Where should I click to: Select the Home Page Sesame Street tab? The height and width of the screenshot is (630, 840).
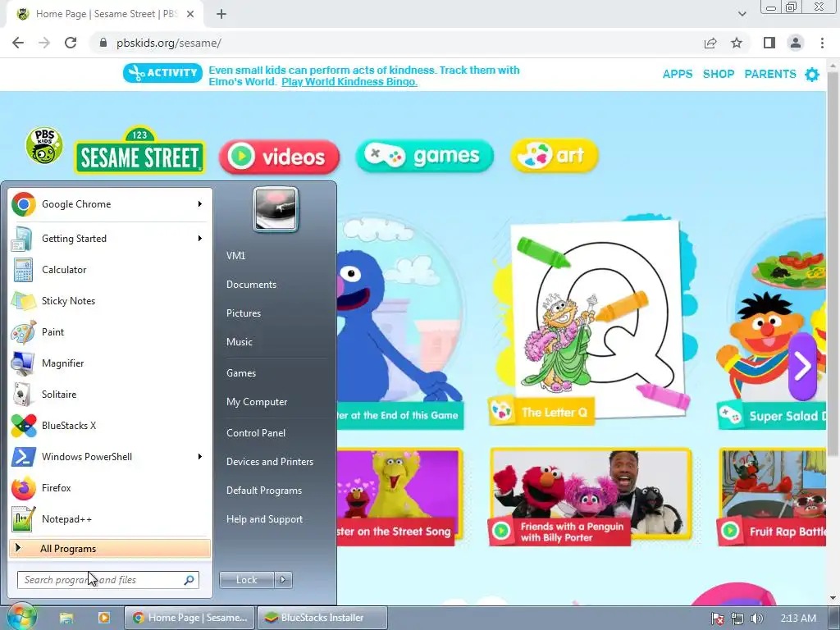coord(106,14)
